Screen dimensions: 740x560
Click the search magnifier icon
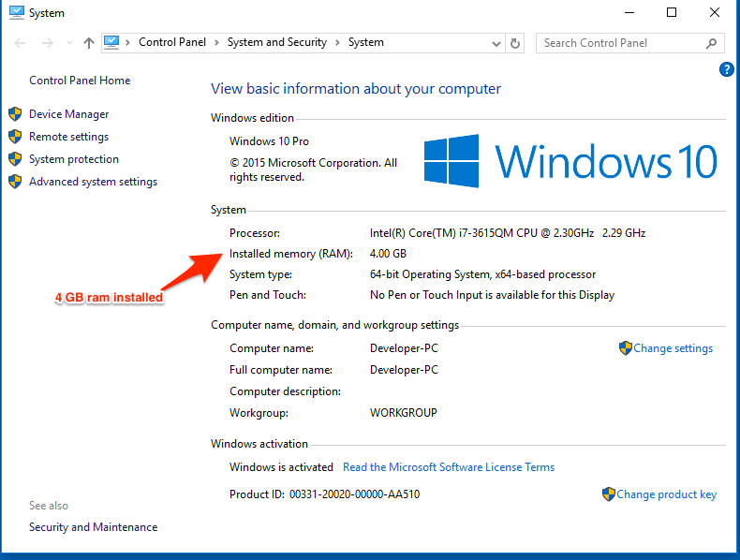(711, 43)
